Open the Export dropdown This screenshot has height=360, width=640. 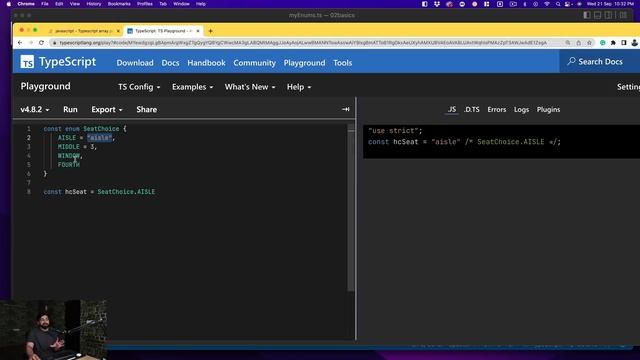(107, 109)
